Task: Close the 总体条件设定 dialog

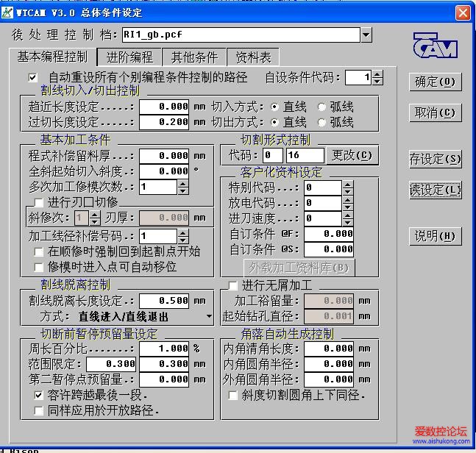Action: coord(463,13)
